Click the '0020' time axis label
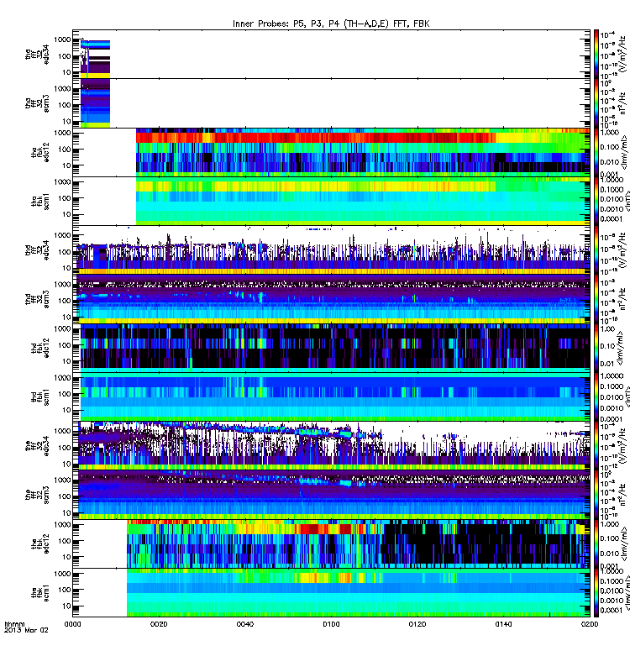Screen dimensions: 630x672 (x=159, y=624)
